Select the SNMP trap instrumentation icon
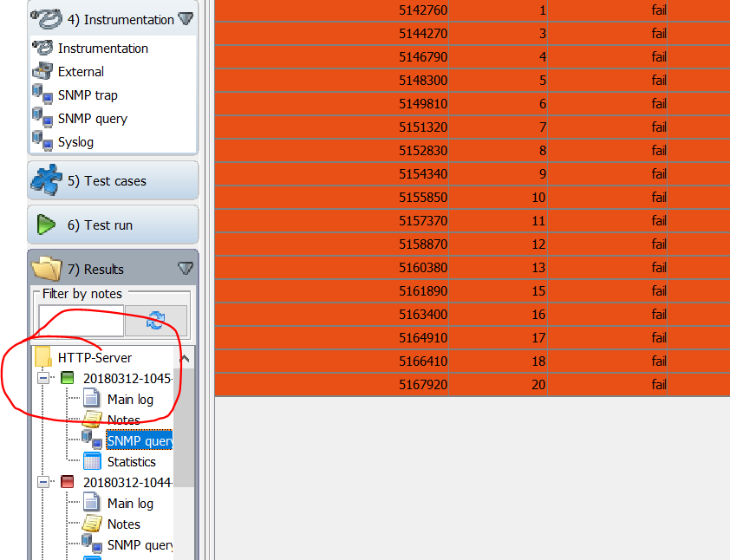This screenshot has width=730, height=560. pos(42,94)
